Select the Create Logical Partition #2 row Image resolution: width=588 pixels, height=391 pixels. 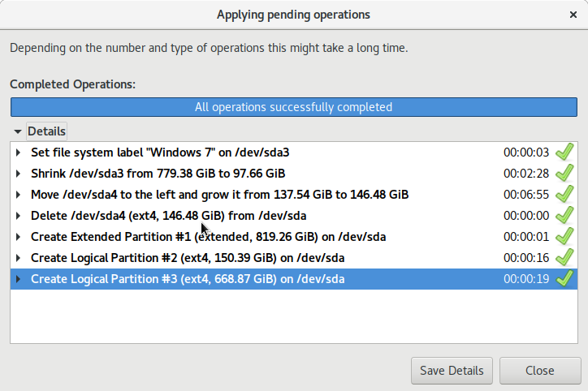click(187, 258)
